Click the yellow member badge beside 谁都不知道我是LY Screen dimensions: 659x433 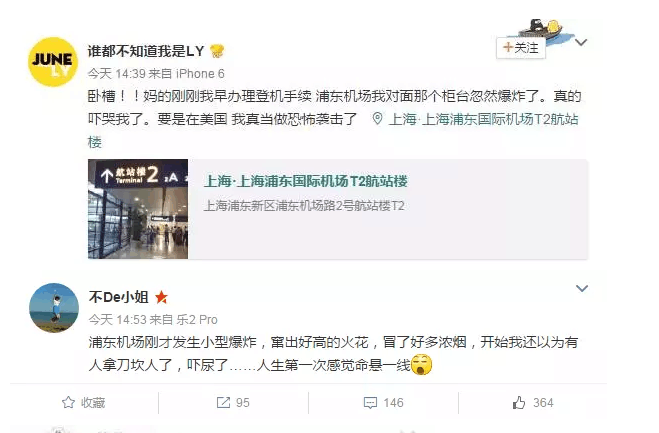(217, 51)
